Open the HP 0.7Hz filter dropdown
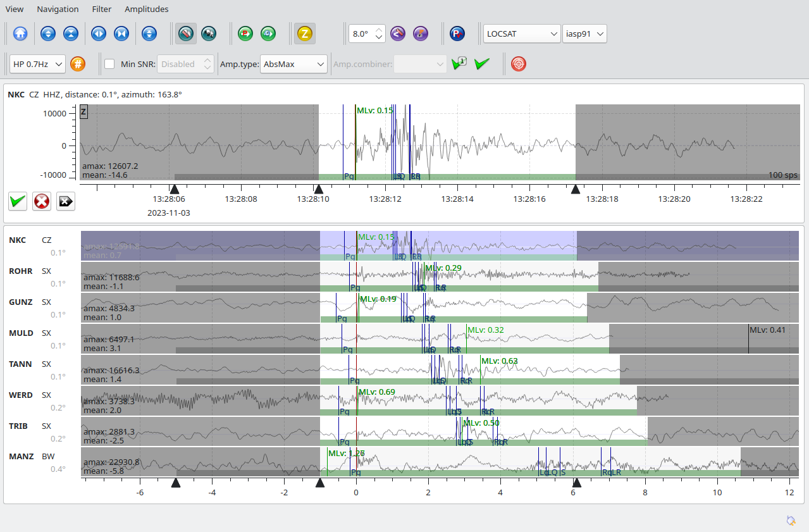This screenshot has height=532, width=809. tap(37, 64)
